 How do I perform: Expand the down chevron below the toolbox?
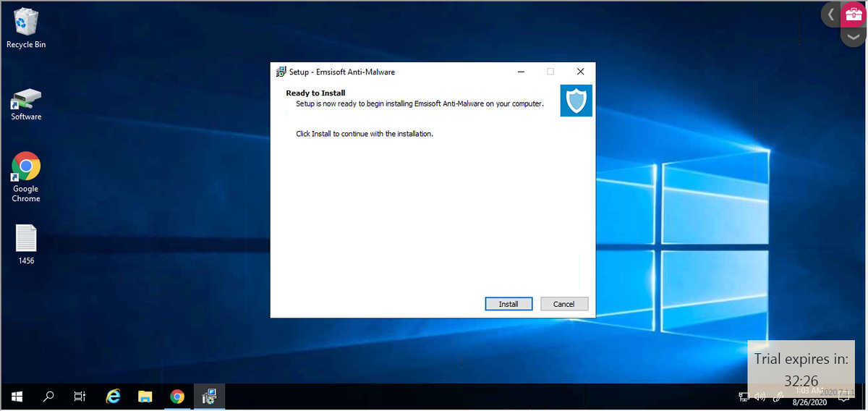coord(854,36)
